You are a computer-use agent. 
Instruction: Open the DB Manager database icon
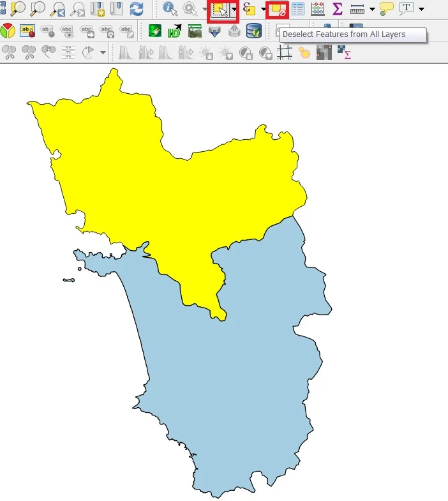254,31
